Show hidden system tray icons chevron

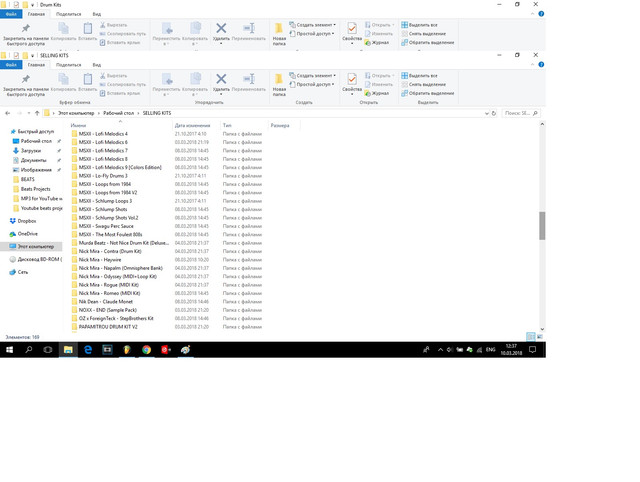[x=440, y=350]
